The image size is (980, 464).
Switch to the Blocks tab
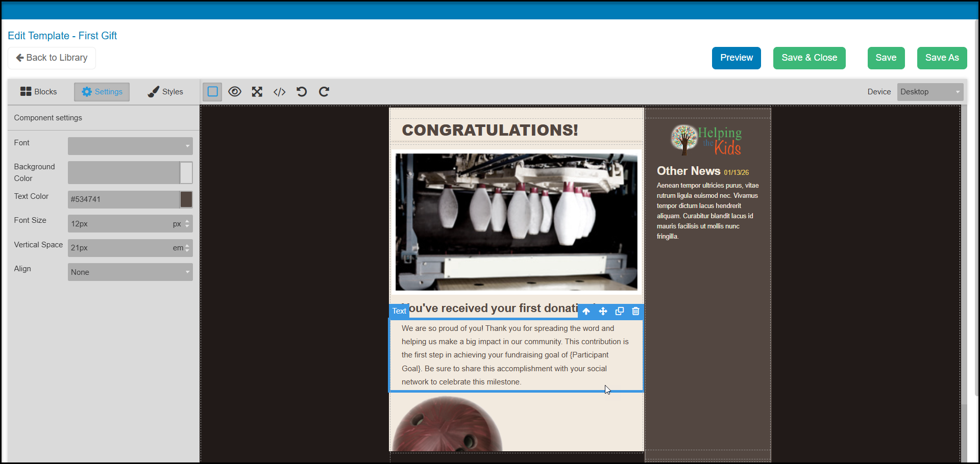pyautogui.click(x=38, y=92)
